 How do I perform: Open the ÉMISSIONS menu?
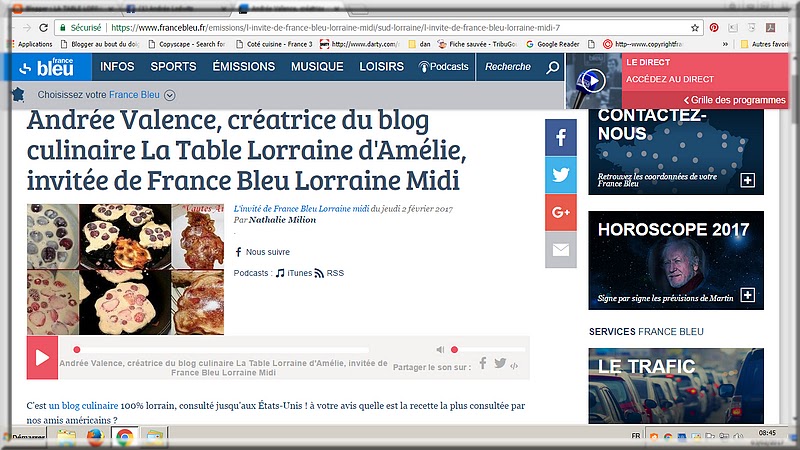[x=244, y=67]
